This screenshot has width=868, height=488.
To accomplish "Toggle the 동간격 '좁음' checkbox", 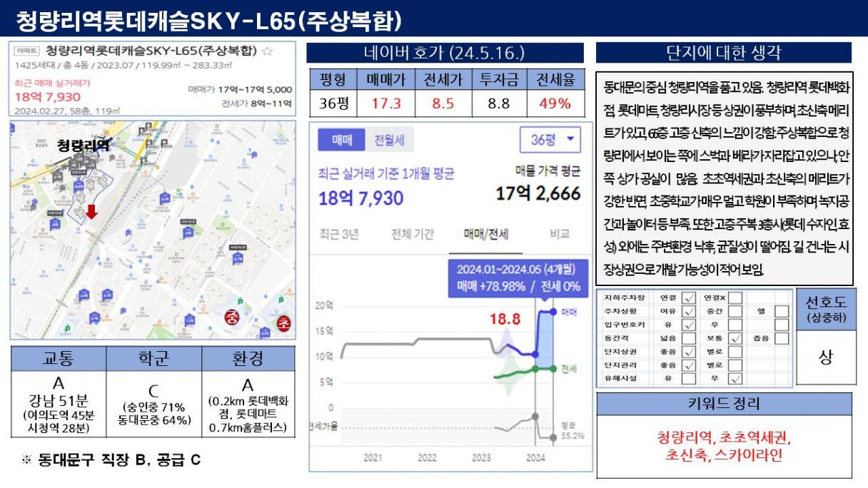I will pyautogui.click(x=782, y=338).
